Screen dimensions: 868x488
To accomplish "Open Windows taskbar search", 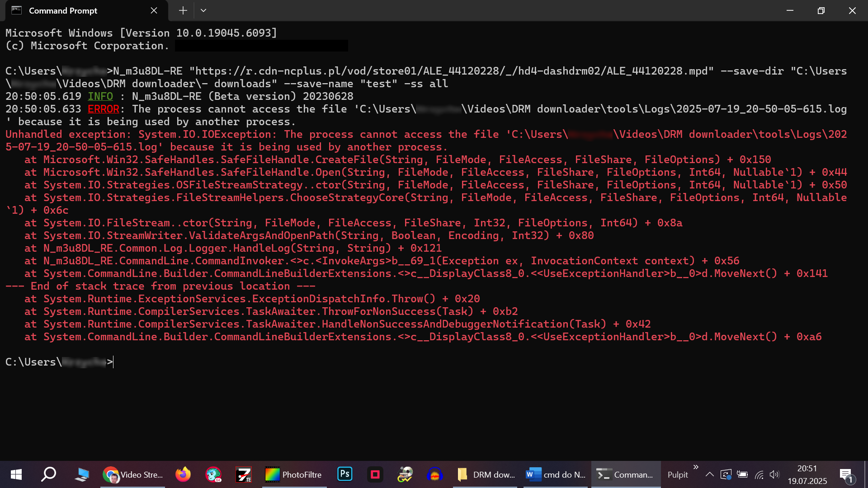I will (x=48, y=474).
